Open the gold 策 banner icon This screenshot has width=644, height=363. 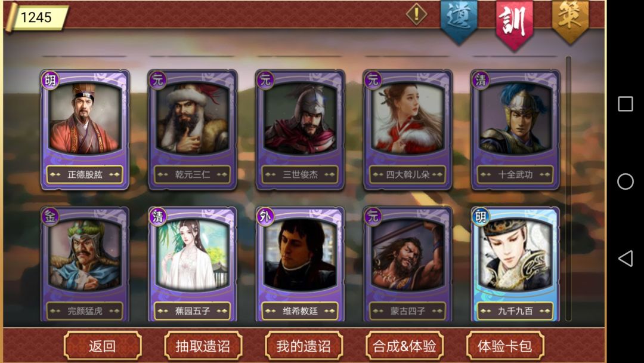pos(569,20)
